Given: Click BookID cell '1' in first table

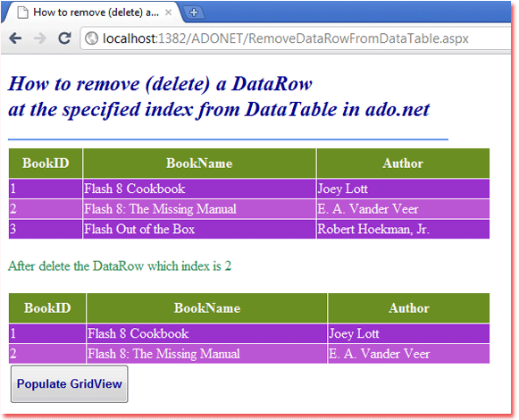Looking at the screenshot, I should [46, 189].
